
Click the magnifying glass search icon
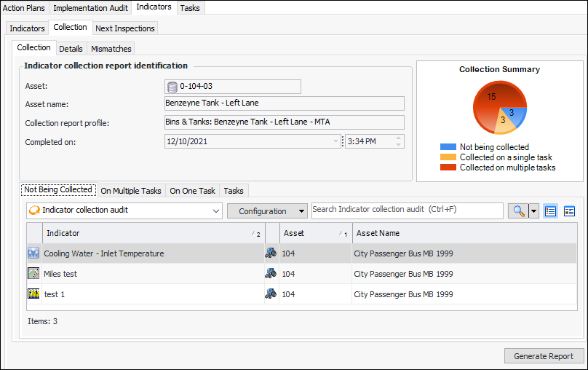coord(517,211)
